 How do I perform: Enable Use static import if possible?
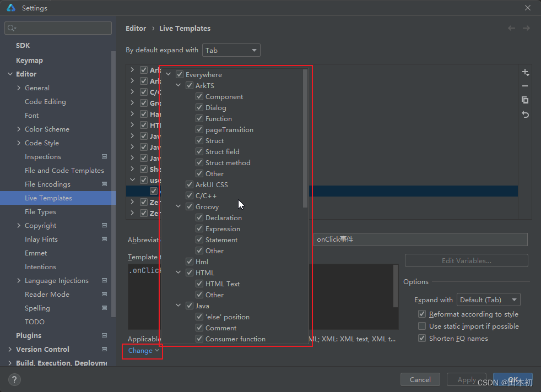422,326
